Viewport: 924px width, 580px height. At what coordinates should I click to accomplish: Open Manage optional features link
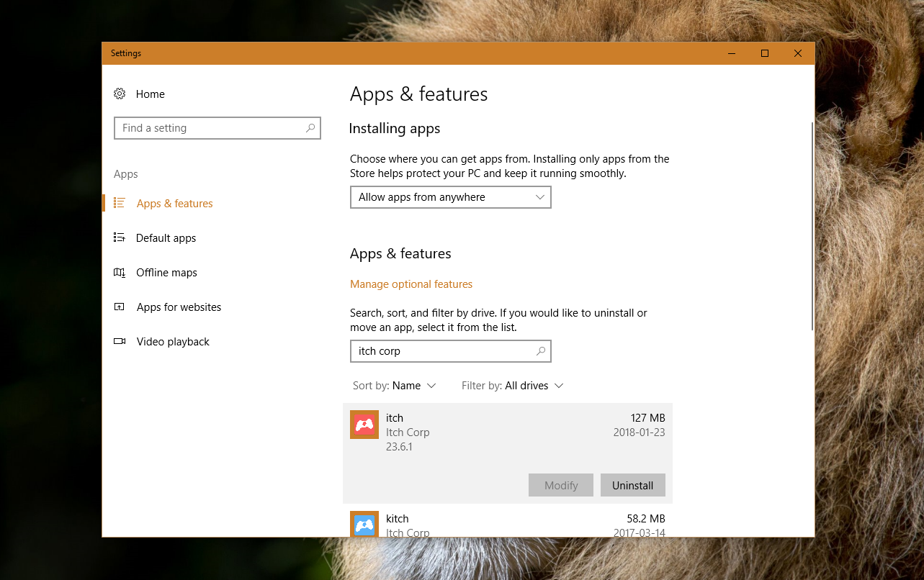click(x=411, y=284)
